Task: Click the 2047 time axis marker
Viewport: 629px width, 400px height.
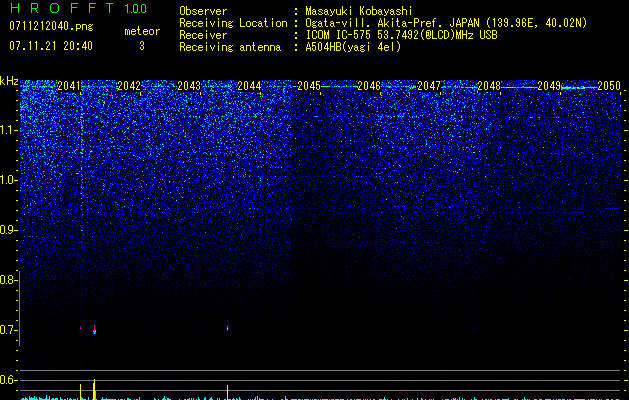Action: click(429, 86)
